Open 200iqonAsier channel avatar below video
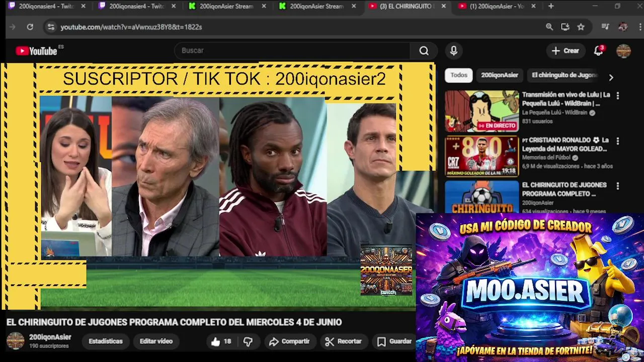Viewport: 644px width, 362px height. tap(15, 341)
